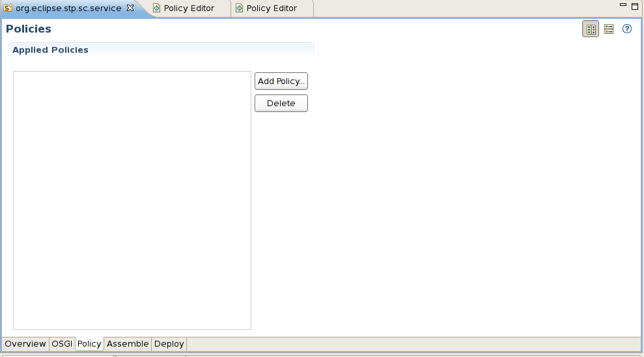Switch to the Assemble page tab

tap(128, 344)
